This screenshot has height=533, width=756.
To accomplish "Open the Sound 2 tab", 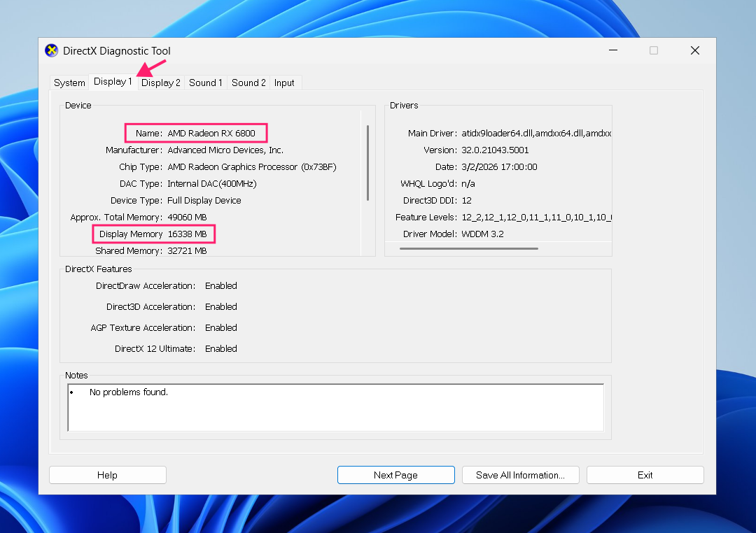I will 248,83.
